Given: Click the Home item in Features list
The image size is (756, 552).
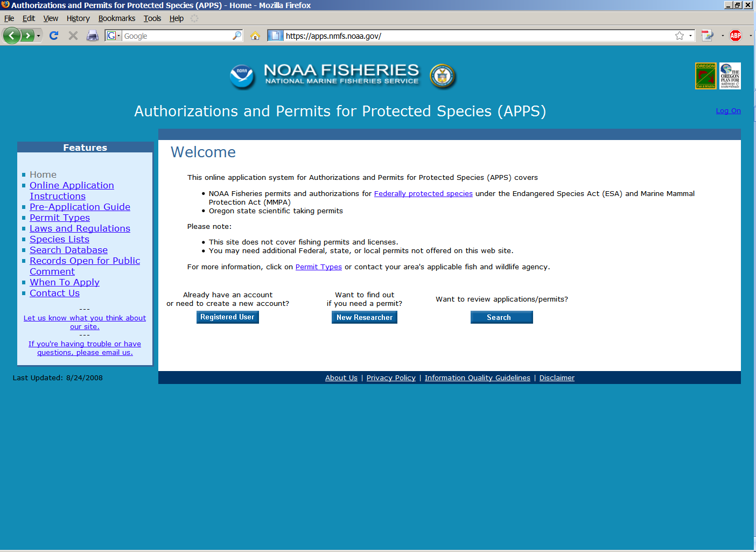Looking at the screenshot, I should pos(43,174).
